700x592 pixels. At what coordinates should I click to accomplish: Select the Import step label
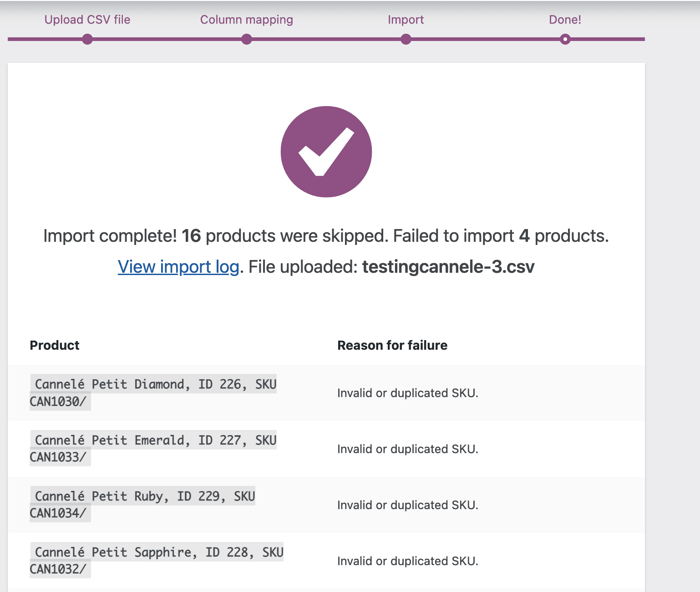406,20
